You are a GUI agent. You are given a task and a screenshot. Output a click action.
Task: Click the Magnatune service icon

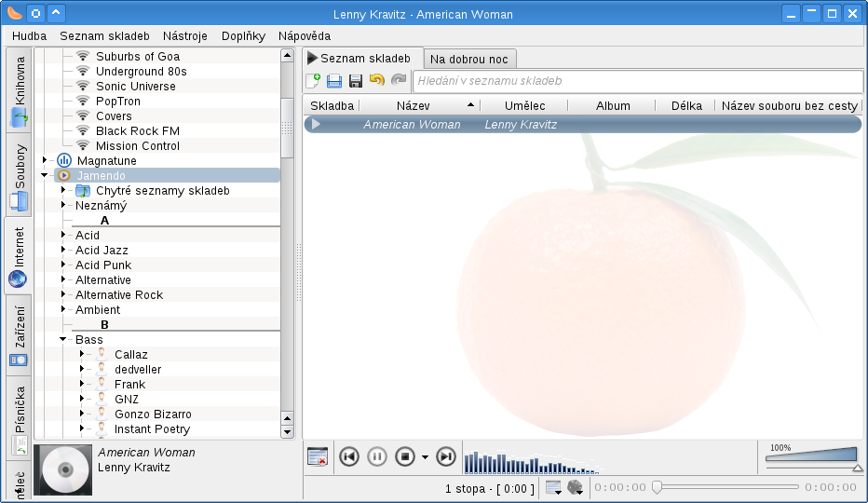64,160
